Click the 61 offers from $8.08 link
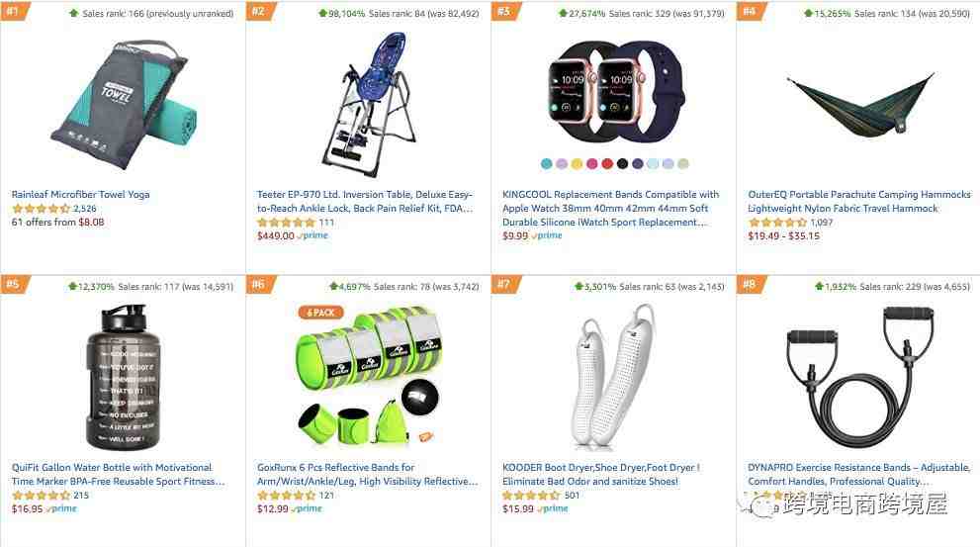Image resolution: width=980 pixels, height=547 pixels. pos(58,222)
